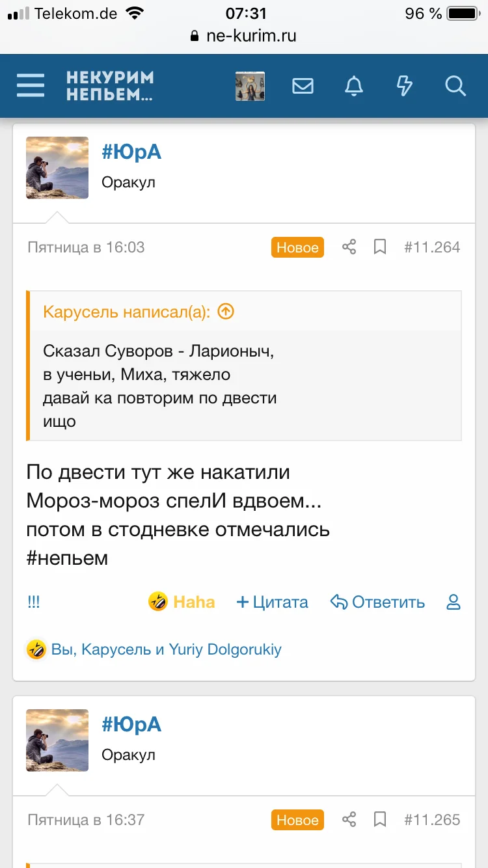Open the private messages envelope icon
Image resolution: width=488 pixels, height=868 pixels.
[x=302, y=85]
